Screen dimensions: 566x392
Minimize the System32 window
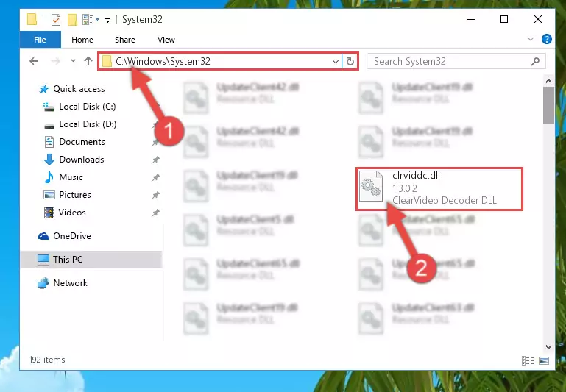coord(471,19)
